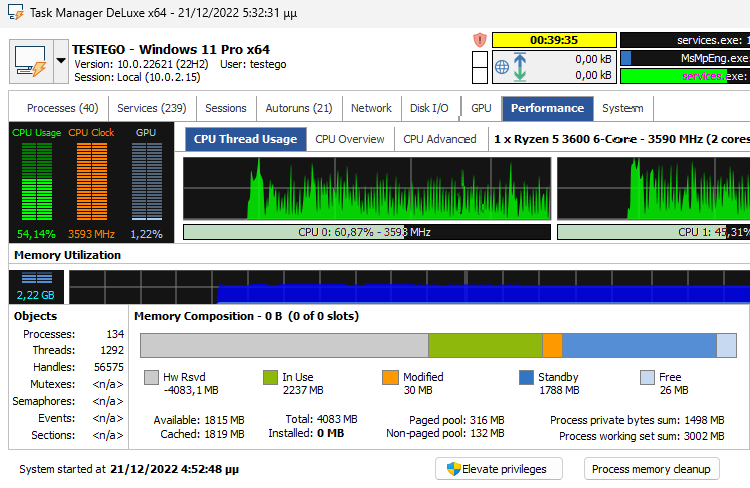Image resolution: width=750 pixels, height=488 pixels.
Task: Click the services.exe black indicator at top
Action: tap(685, 40)
